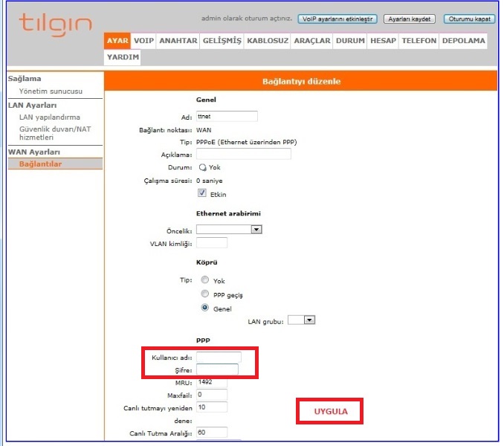Choose the Genel bridge type radio

[204, 308]
